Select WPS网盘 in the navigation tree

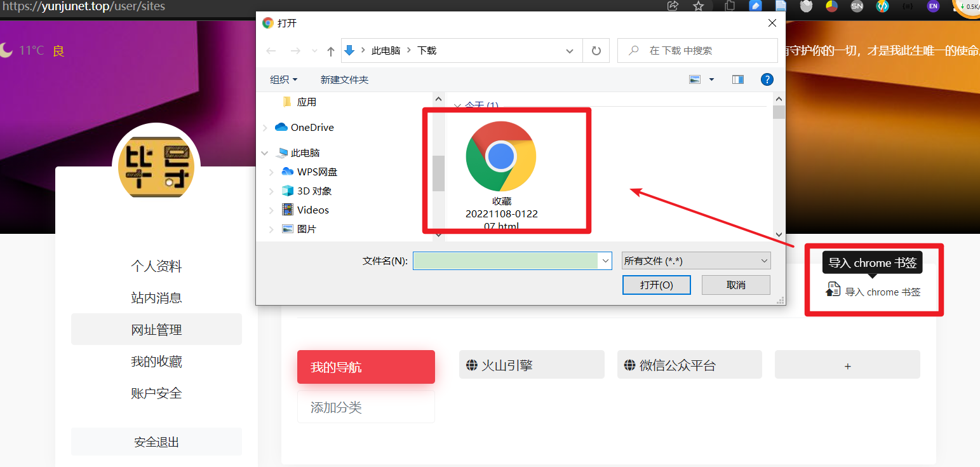(317, 172)
